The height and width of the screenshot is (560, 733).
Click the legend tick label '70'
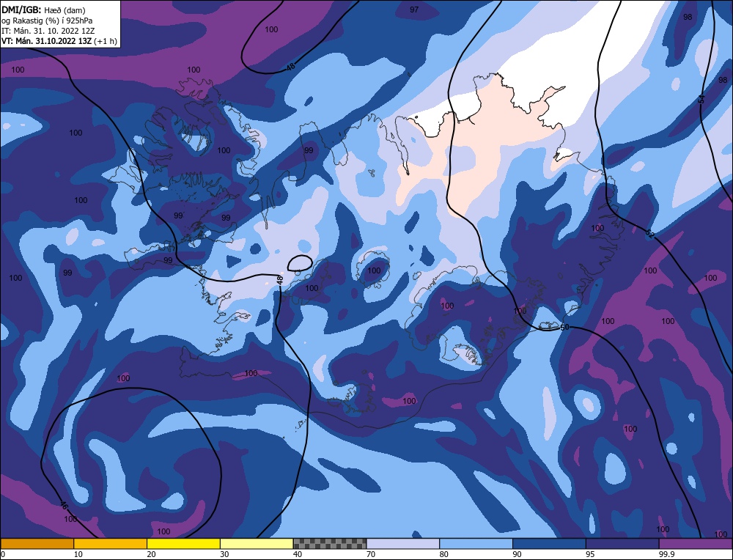371,554
